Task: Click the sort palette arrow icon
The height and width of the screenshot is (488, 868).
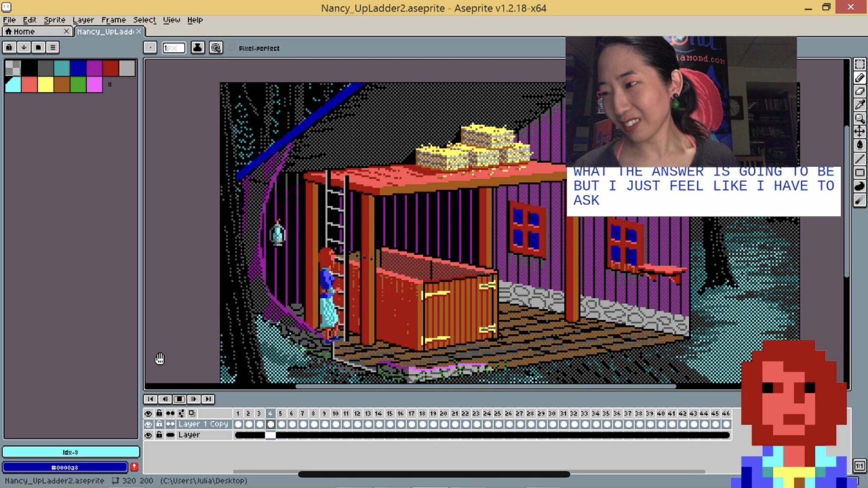Action: point(24,47)
